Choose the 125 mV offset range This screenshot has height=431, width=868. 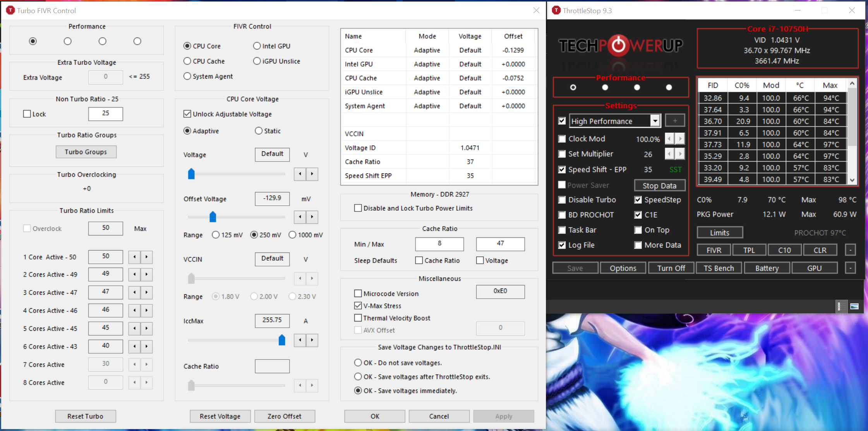point(216,235)
